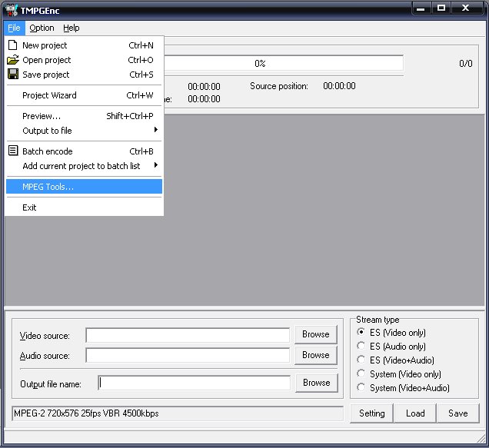Click the 0/0 frame counter
Viewport: 489px width, 448px height.
pos(466,64)
